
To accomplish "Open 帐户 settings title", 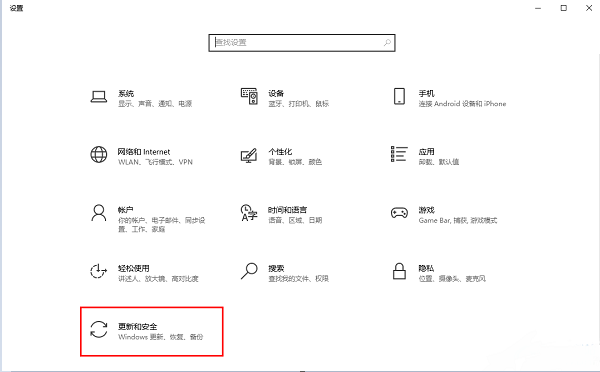I will [x=126, y=210].
